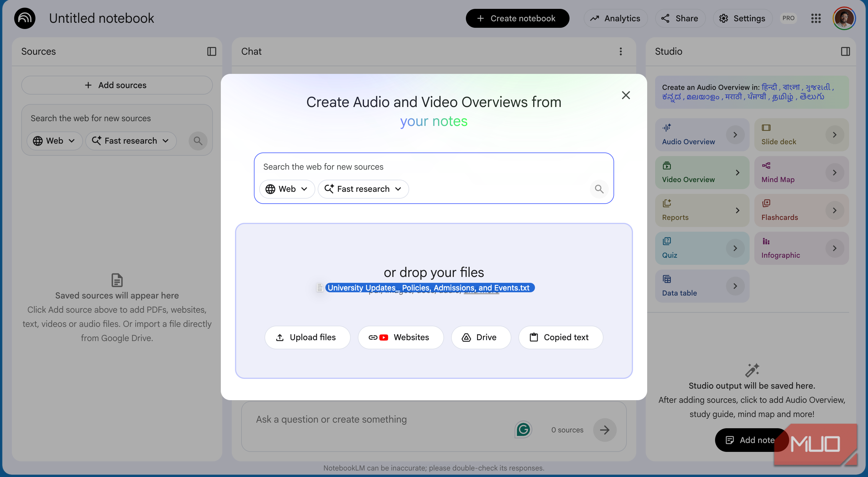Click the dragged University Updates txt file
This screenshot has width=868, height=477.
[425, 288]
